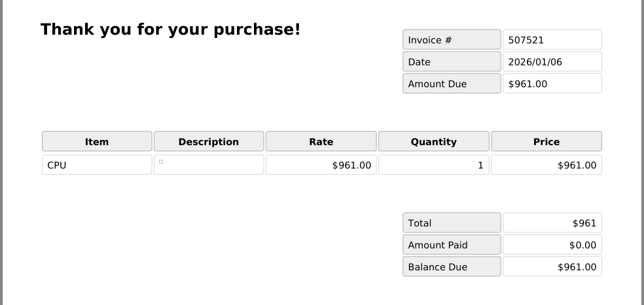Select the Quantity column header
644x305 pixels.
pos(434,141)
